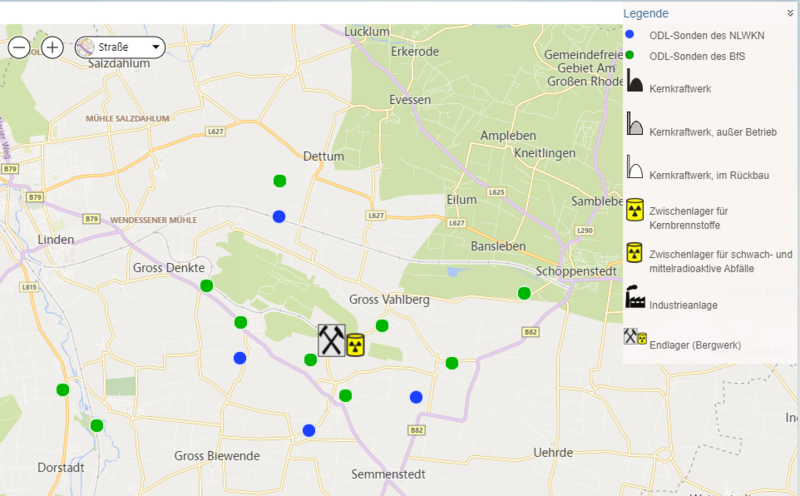Collapse the Legende panel with the chevron

point(790,13)
